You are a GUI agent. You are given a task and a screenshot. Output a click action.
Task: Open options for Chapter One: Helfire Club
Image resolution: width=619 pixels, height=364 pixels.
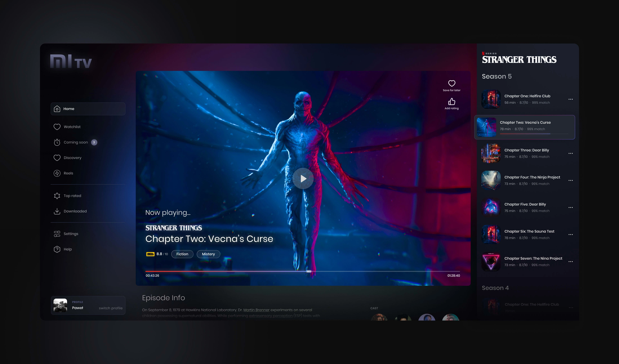point(571,99)
